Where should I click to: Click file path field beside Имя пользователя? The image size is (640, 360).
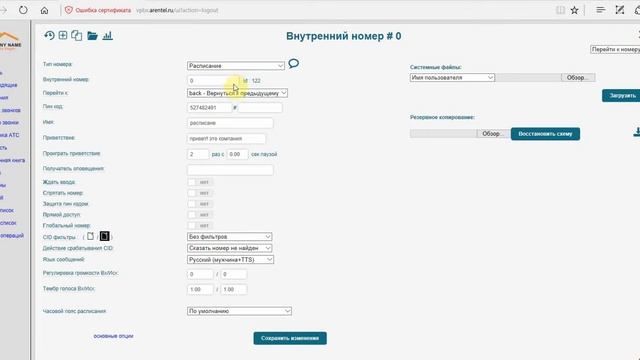point(529,78)
